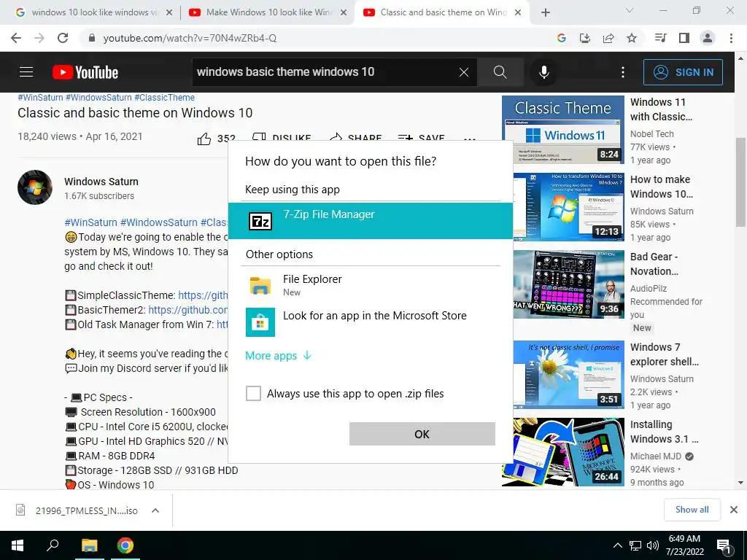Screen dimensions: 747x560
Task: Open Windows Saturn channel avatar
Action: pos(35,187)
